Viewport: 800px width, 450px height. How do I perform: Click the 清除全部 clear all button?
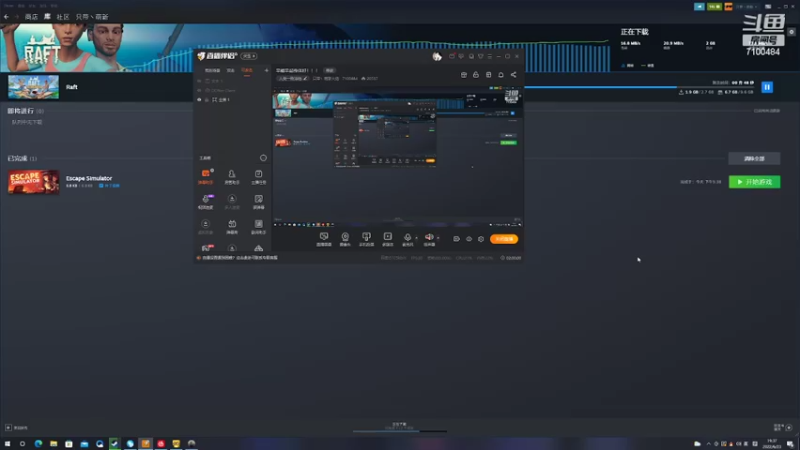(754, 159)
